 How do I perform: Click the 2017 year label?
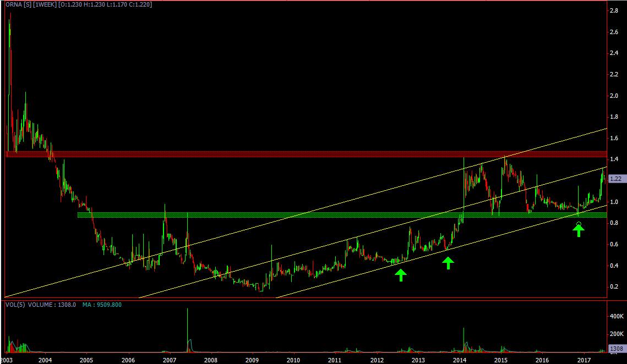point(584,360)
